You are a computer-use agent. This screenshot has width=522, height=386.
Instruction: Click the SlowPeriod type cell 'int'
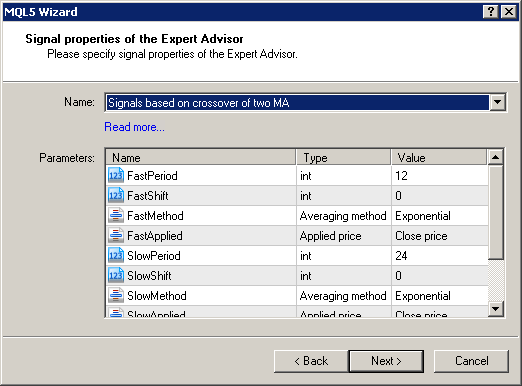click(344, 256)
